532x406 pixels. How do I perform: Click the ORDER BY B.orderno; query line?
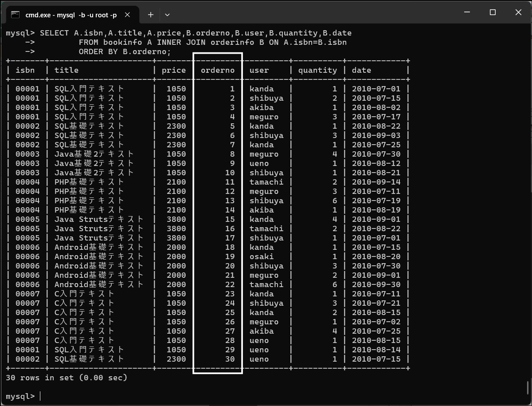(125, 51)
